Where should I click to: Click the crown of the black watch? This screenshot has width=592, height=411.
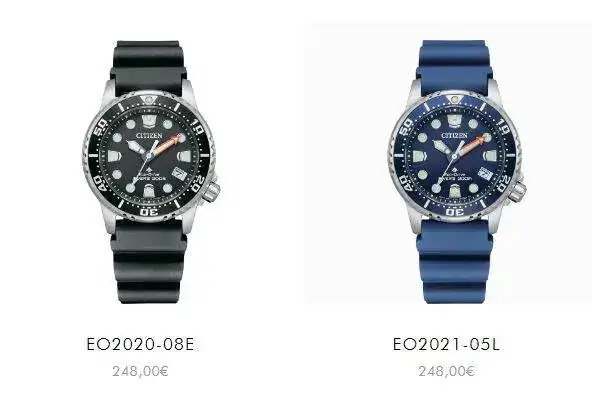point(211,192)
